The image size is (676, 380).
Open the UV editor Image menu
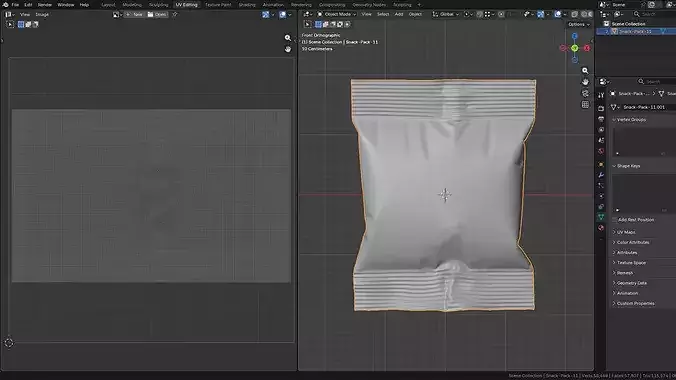click(x=42, y=14)
